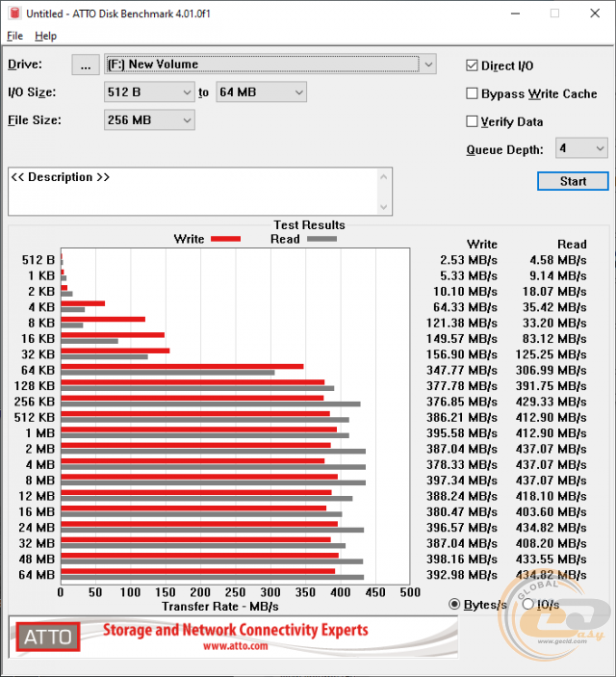The height and width of the screenshot is (677, 616).
Task: Click the description scrollbar down arrow
Action: (x=384, y=207)
